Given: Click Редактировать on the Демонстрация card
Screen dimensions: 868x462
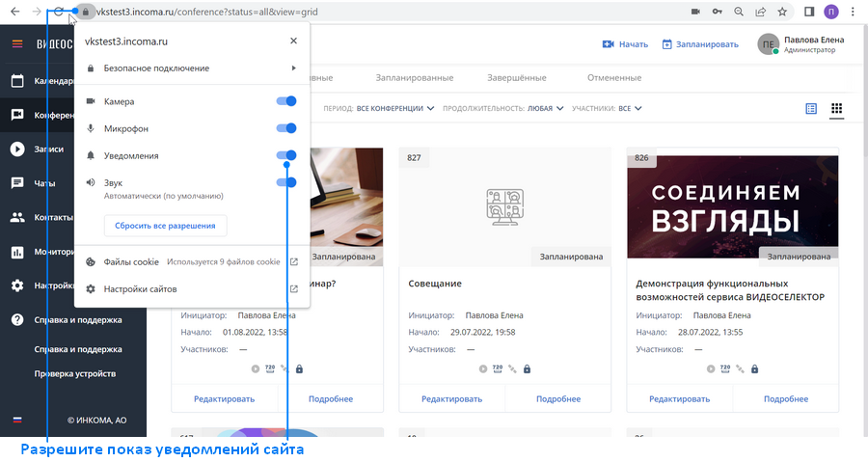Looking at the screenshot, I should click(679, 399).
